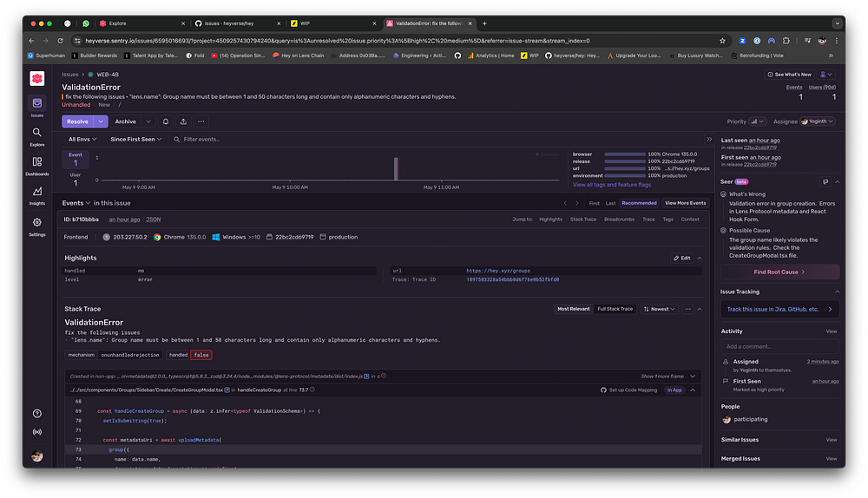This screenshot has height=498, width=868.
Task: Open the Assignee Yoginth dropdown
Action: (x=818, y=121)
